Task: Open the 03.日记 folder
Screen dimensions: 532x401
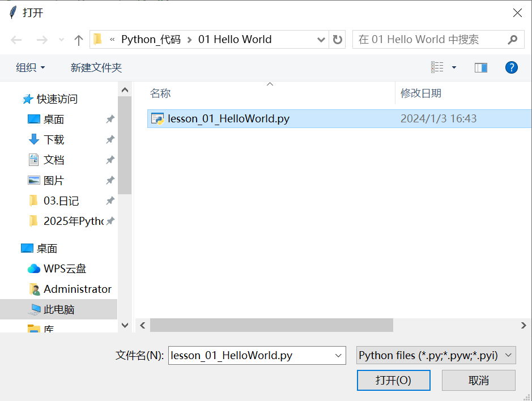Action: tap(61, 201)
